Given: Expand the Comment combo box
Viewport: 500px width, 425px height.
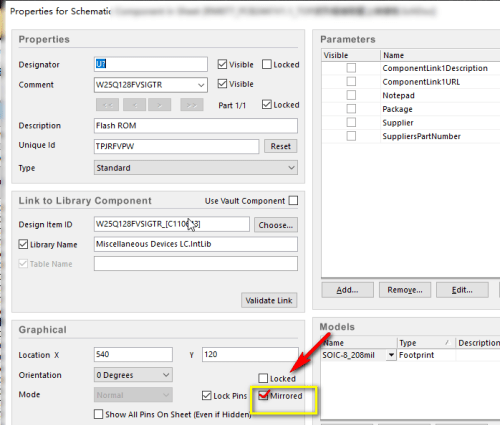Looking at the screenshot, I should tap(201, 85).
